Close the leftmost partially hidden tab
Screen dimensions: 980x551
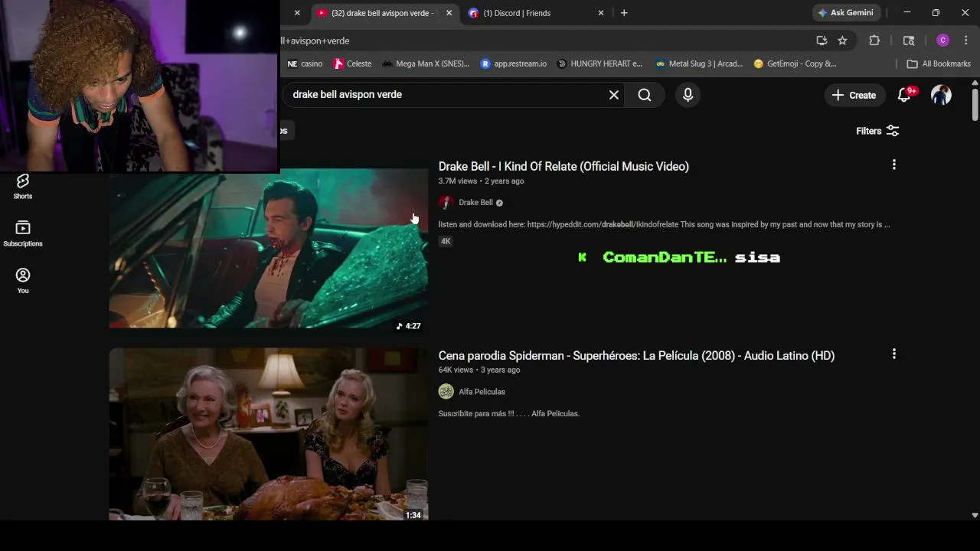pyautogui.click(x=297, y=13)
